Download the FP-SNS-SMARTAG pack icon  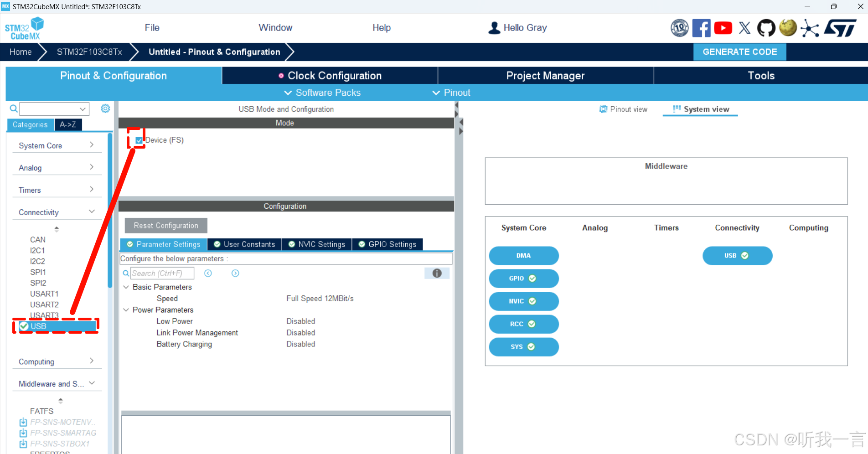[x=23, y=433]
